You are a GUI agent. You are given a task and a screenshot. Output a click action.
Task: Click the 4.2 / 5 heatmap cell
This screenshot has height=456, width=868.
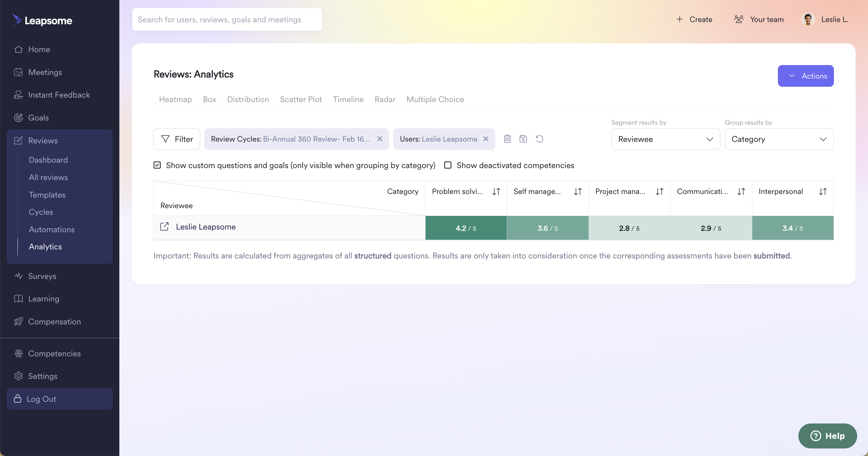[x=466, y=228]
